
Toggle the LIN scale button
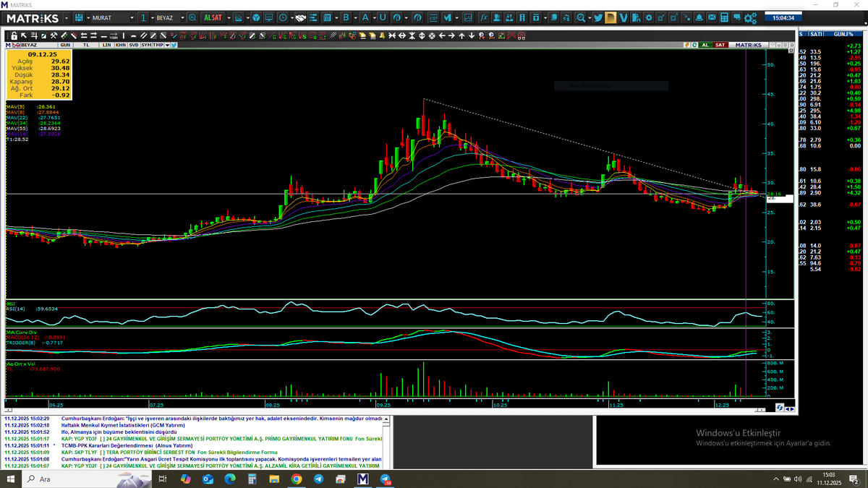(x=107, y=45)
